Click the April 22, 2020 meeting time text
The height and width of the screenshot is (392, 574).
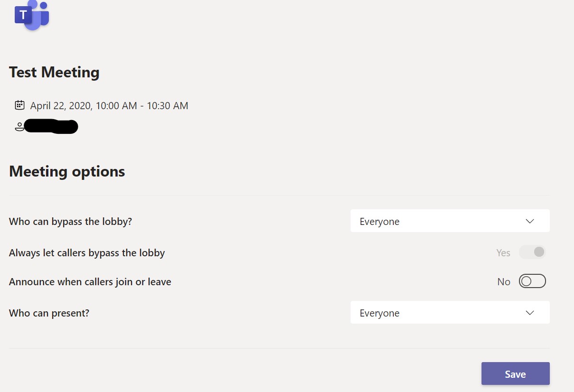(109, 106)
